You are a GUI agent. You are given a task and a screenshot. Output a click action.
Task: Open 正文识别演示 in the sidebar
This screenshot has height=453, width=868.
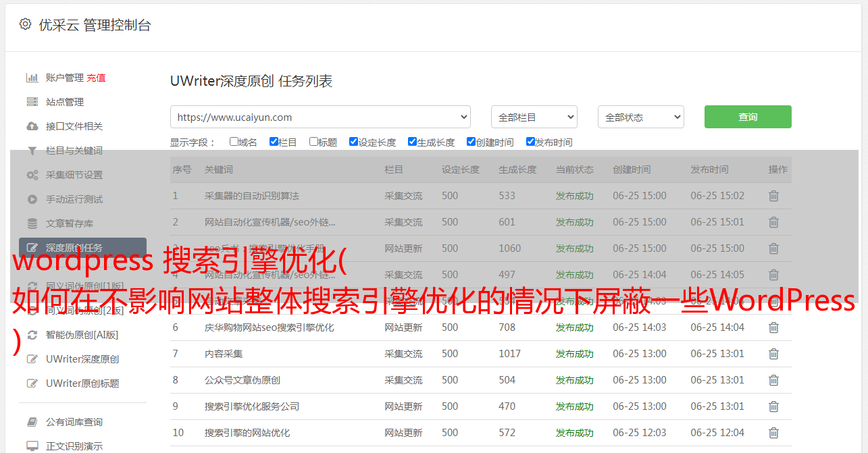pyautogui.click(x=74, y=446)
